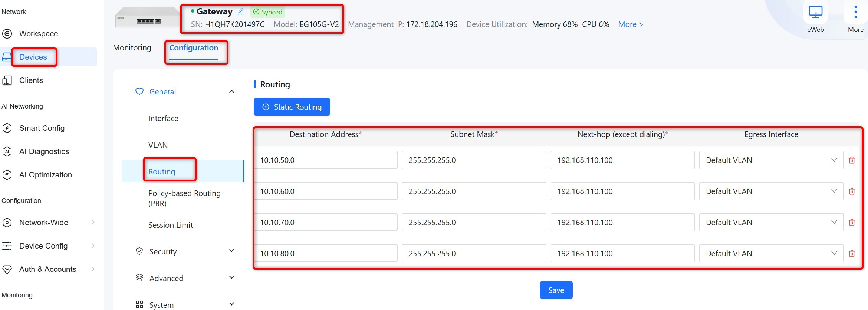This screenshot has height=310, width=868.
Task: Click the Workspace icon in sidebar
Action: 7,34
